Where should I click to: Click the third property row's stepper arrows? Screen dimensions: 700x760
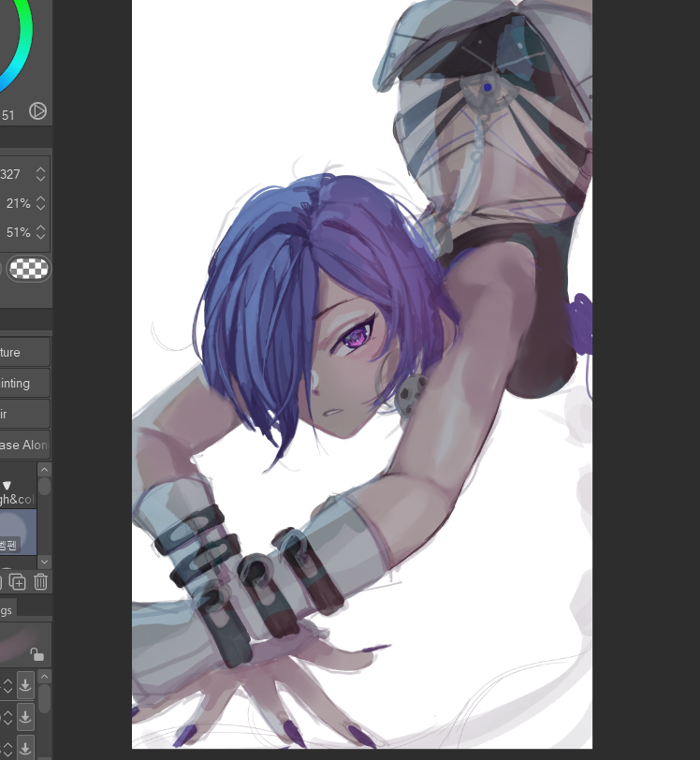[7, 749]
